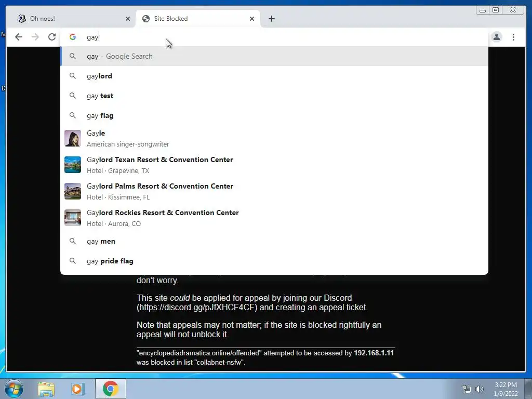Select the "gay test" suggestion
The width and height of the screenshot is (532, 399).
tap(274, 96)
